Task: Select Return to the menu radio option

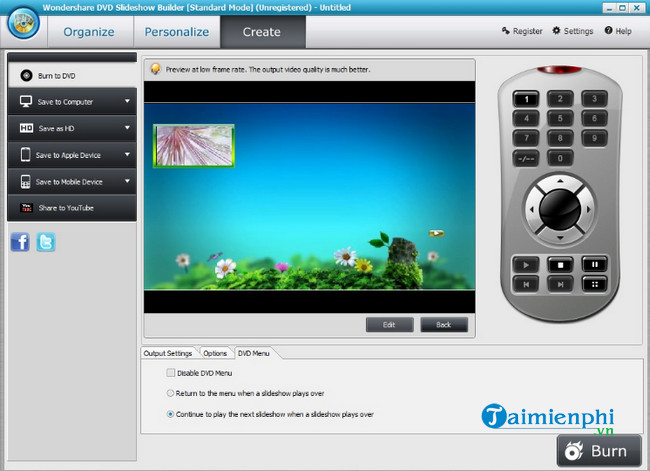Action: (x=170, y=393)
